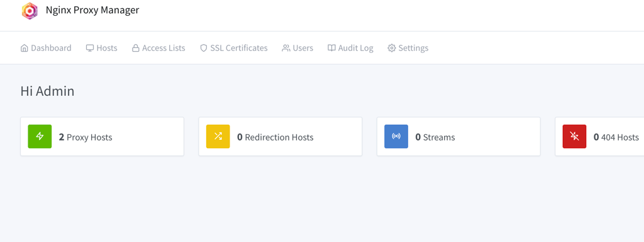This screenshot has width=644, height=242.
Task: Click the book icon beside Audit Log
Action: (331, 48)
